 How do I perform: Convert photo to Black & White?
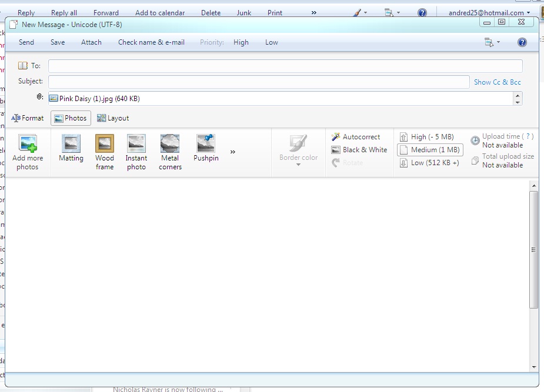coord(359,150)
